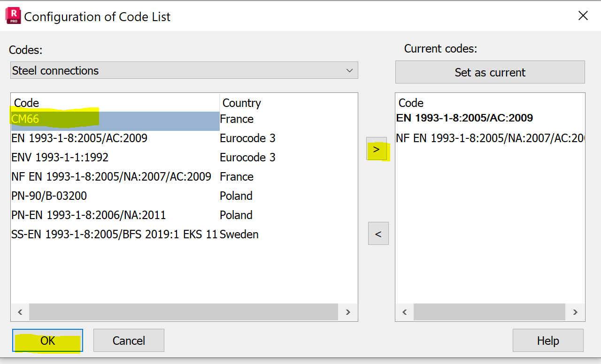The height and width of the screenshot is (364, 601).
Task: Select the SS-EN 1993-1-8:2005/BFS Sweden code
Action: point(114,235)
